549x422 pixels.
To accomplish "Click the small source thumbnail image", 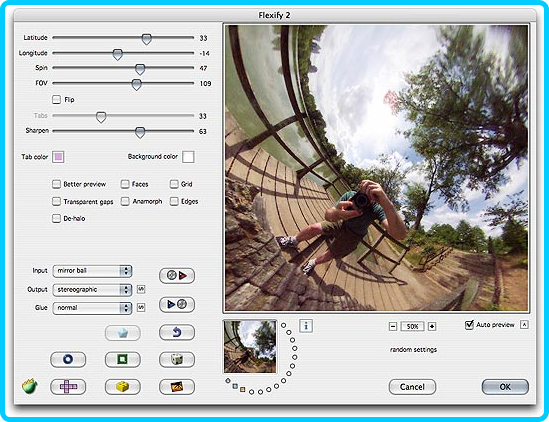I will pos(250,346).
